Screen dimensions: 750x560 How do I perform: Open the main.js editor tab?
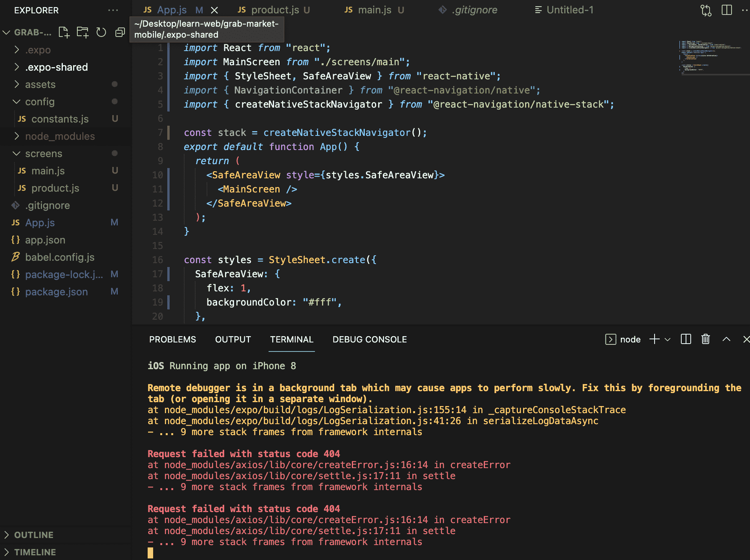pyautogui.click(x=374, y=10)
